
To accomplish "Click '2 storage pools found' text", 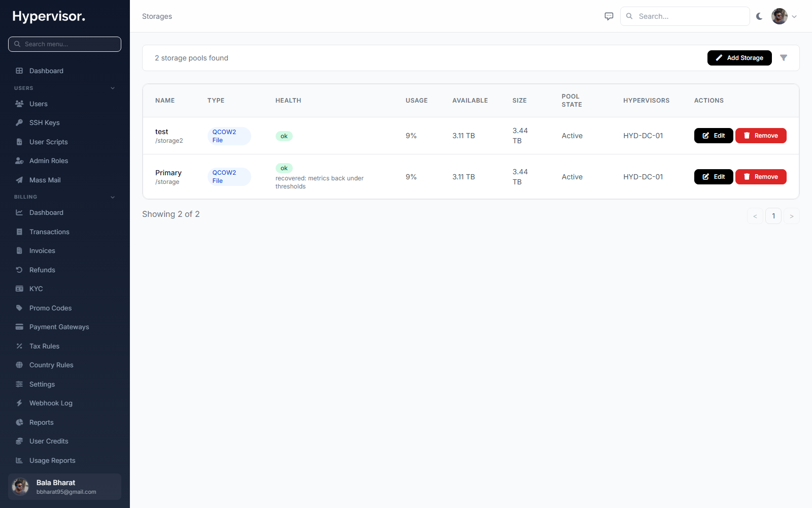I will coord(191,58).
